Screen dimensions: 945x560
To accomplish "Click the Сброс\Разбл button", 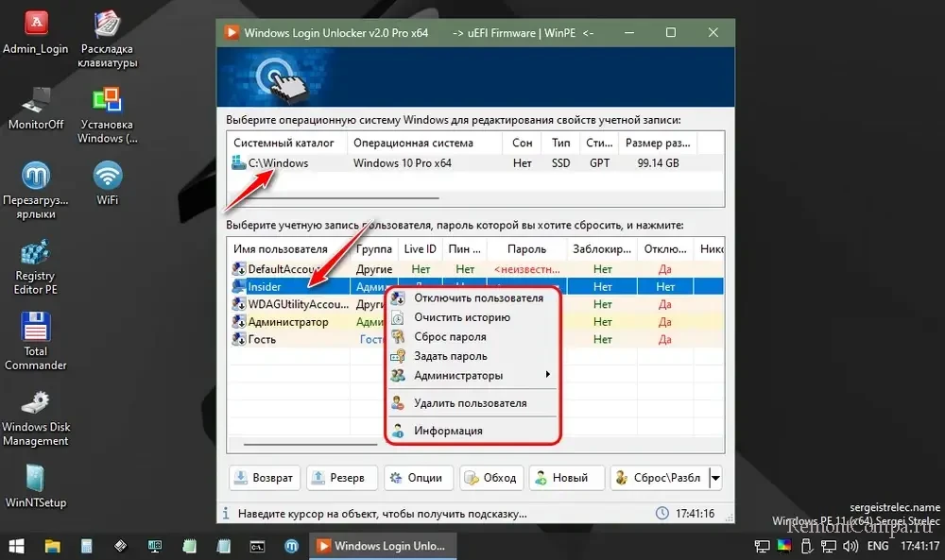I will pyautogui.click(x=660, y=478).
